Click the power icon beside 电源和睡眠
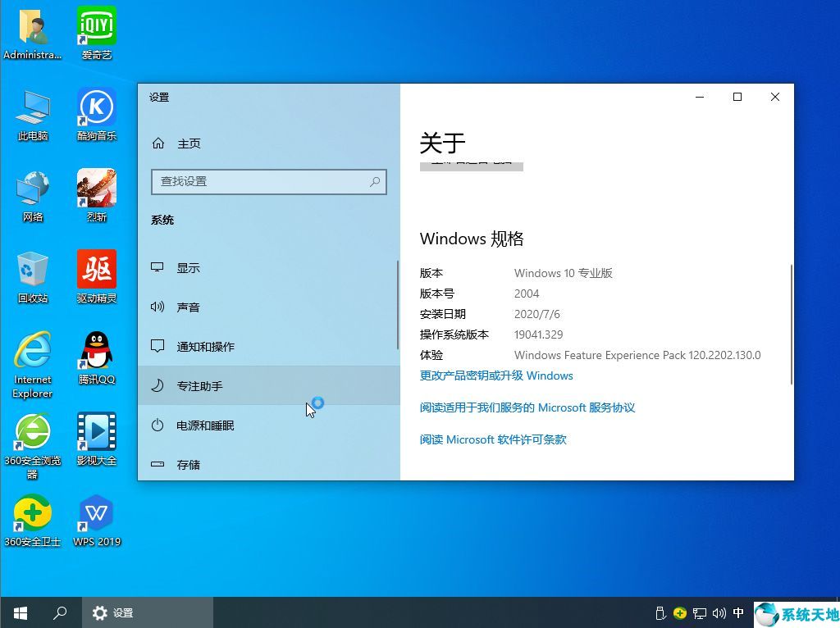The width and height of the screenshot is (840, 628). pyautogui.click(x=157, y=425)
